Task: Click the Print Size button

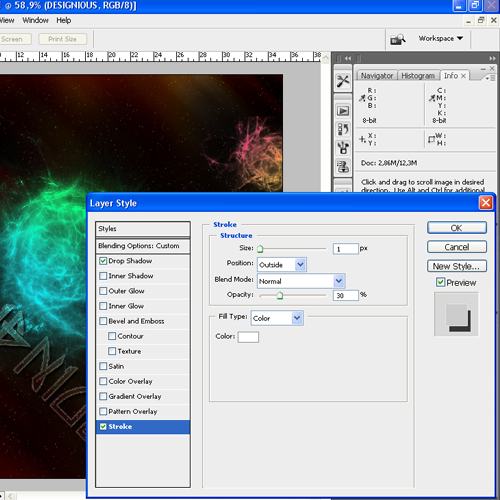Action: coord(62,39)
